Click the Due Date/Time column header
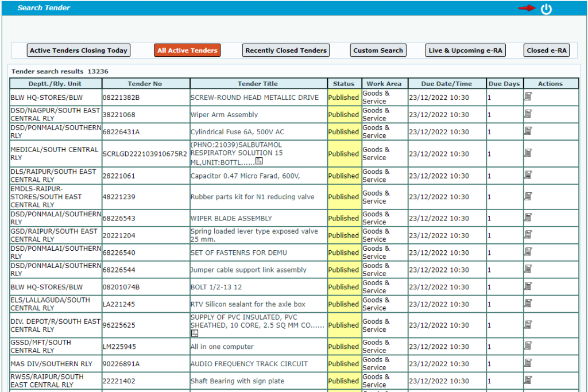Viewport: 588px width, 392px height. 447,84
